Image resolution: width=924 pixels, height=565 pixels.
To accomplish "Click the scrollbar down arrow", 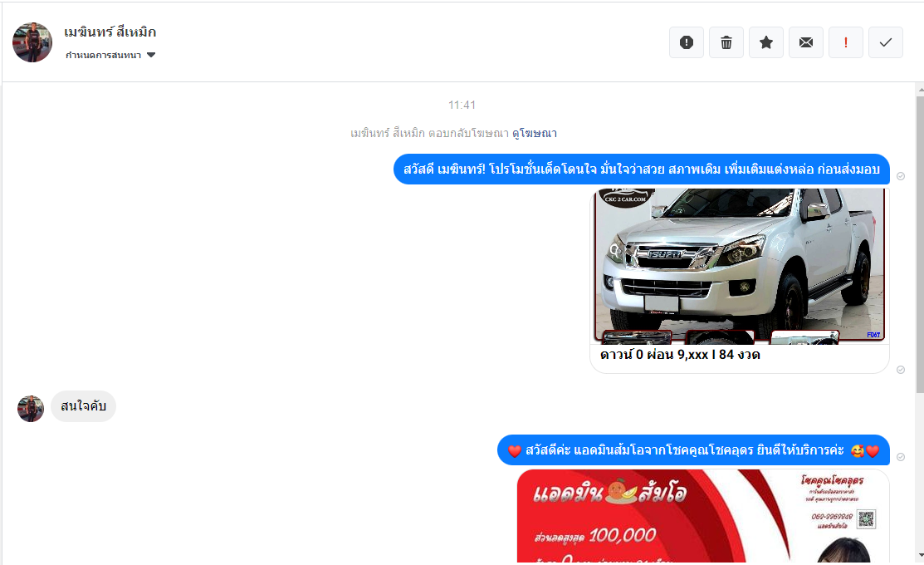I will (920, 555).
